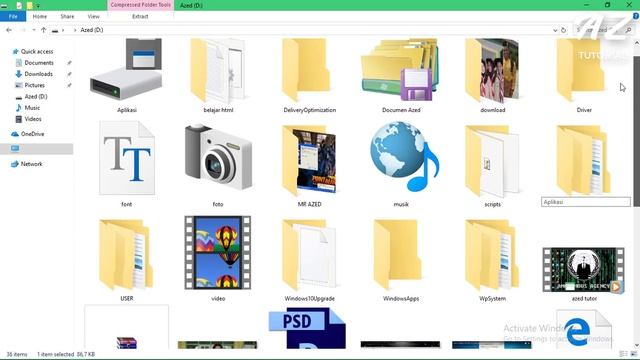
Task: Select the PSD file icon
Action: (x=307, y=329)
